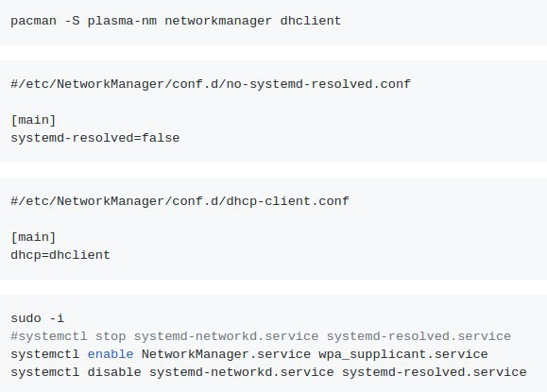Click the dhcp-client.conf path comment
Image resolution: width=547 pixels, height=392 pixels.
click(179, 201)
